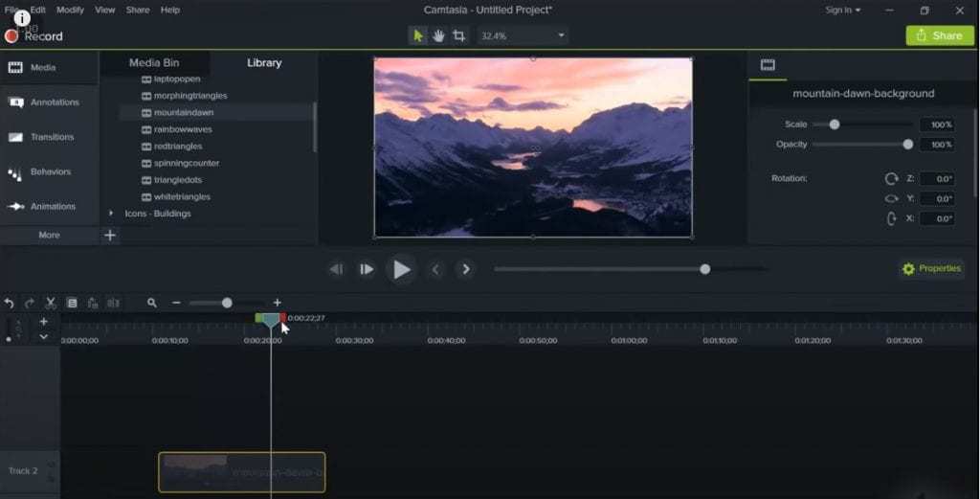This screenshot has width=980, height=499.
Task: Zoom out the timeline with minus
Action: (x=176, y=303)
